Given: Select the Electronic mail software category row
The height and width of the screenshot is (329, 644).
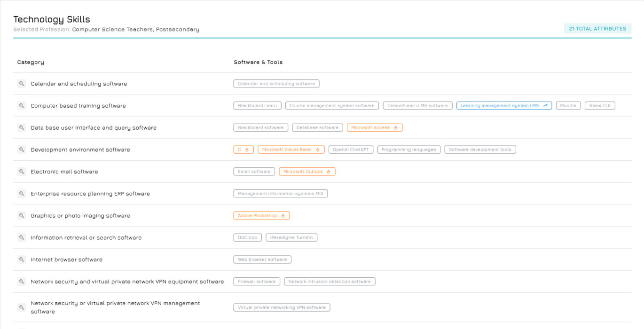Looking at the screenshot, I should (x=64, y=172).
